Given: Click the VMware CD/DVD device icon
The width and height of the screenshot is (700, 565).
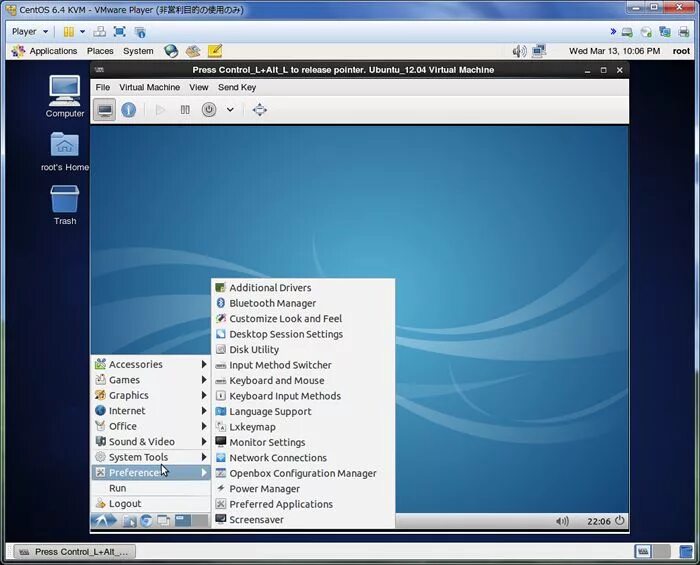Looking at the screenshot, I should click(646, 32).
